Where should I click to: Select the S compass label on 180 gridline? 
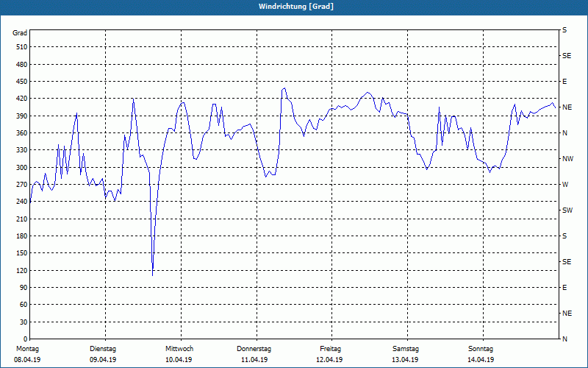coord(564,236)
